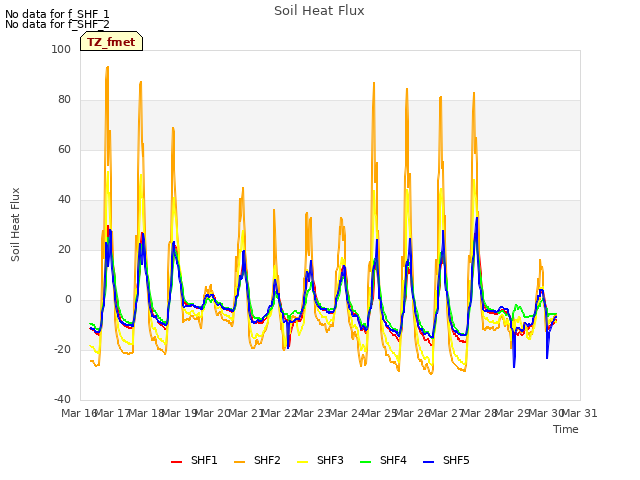Click the SHF5 legend entry
This screenshot has width=640, height=480.
(x=446, y=461)
